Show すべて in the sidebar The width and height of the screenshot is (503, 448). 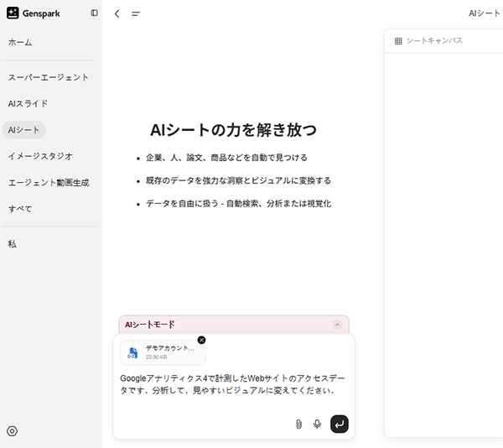point(20,209)
